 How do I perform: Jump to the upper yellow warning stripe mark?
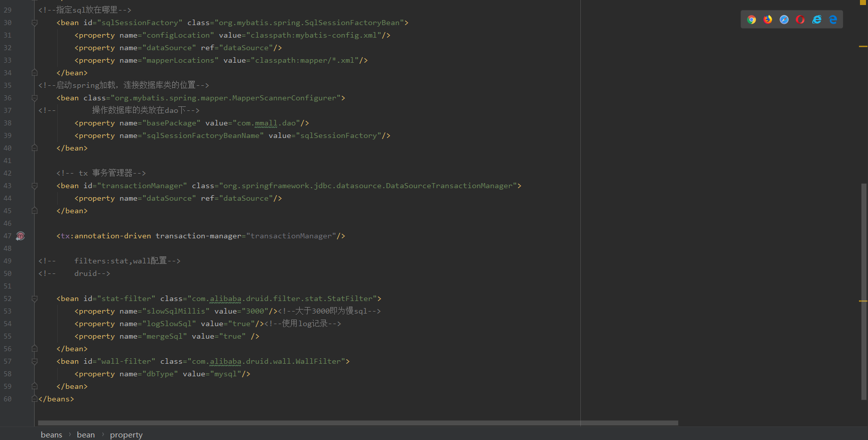click(863, 47)
